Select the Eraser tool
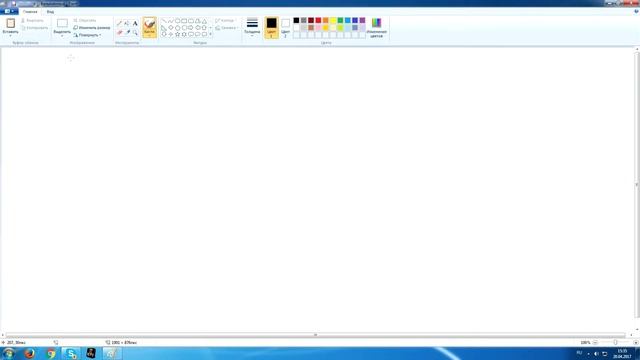Image resolution: width=640 pixels, height=360 pixels. click(119, 32)
